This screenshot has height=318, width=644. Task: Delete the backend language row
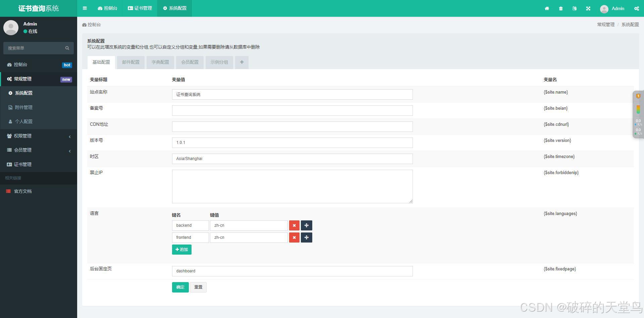[294, 225]
